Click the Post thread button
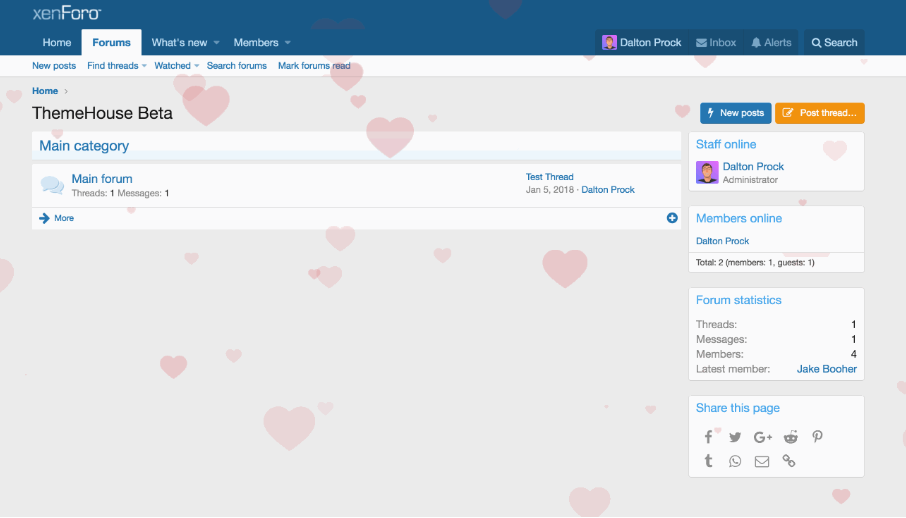The width and height of the screenshot is (906, 518). (819, 113)
